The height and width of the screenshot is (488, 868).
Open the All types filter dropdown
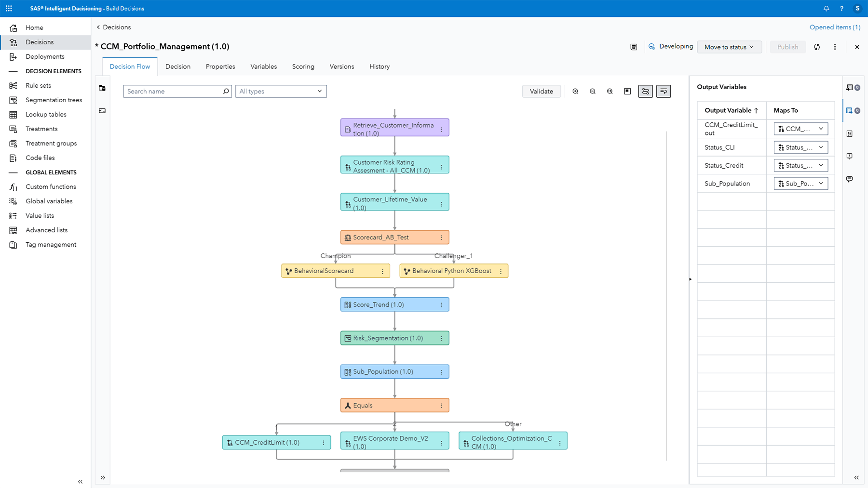pos(281,91)
